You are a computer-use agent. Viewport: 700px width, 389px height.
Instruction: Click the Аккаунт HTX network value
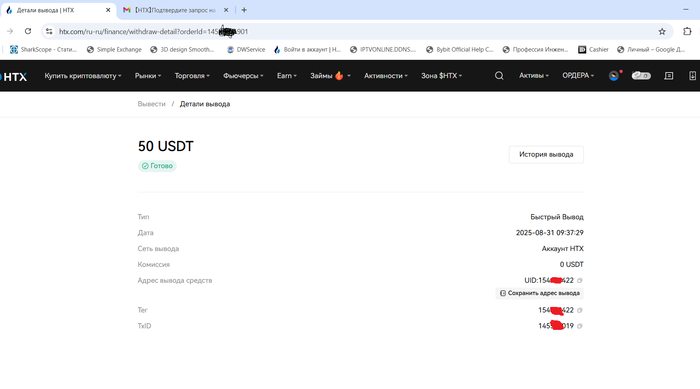562,249
